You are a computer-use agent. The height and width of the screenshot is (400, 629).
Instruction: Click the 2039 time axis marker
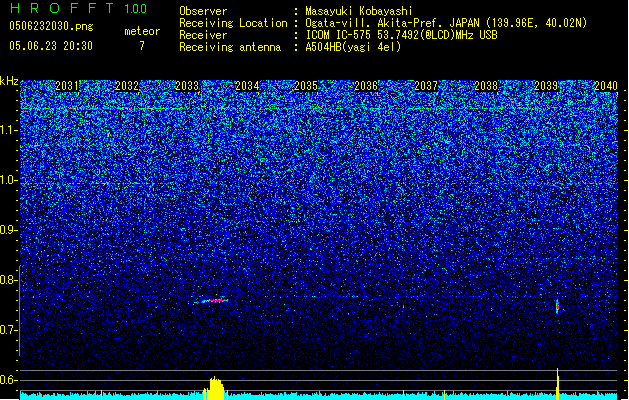click(546, 86)
